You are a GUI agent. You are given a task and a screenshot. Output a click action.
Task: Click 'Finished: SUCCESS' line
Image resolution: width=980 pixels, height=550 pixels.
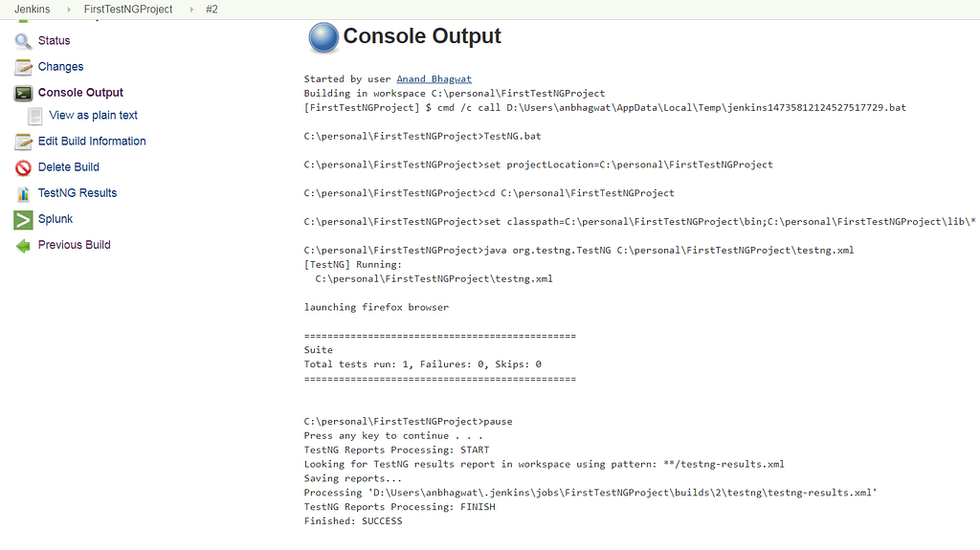[x=353, y=521]
